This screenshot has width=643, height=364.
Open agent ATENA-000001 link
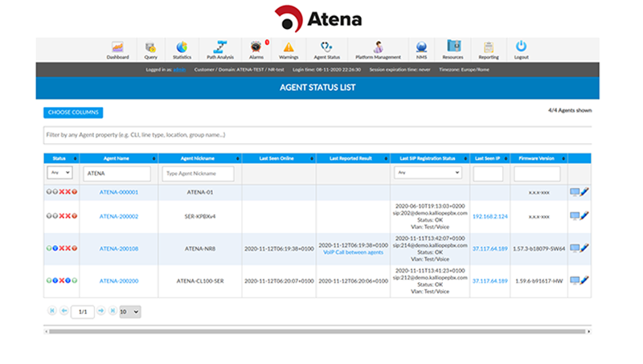119,192
